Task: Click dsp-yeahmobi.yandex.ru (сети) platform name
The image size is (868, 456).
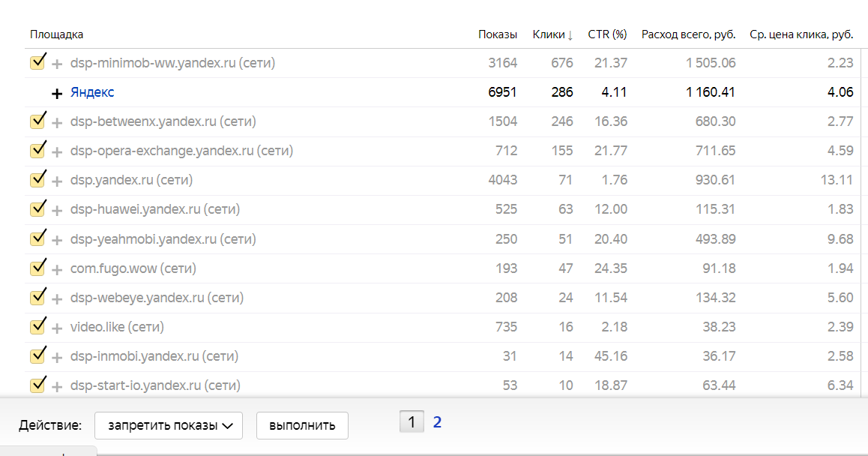Action: 163,239
